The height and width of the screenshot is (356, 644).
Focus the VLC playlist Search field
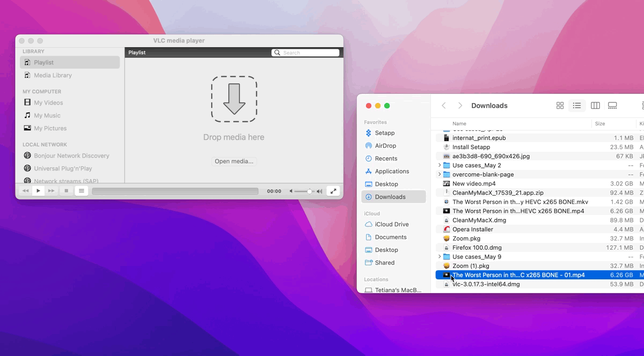click(x=305, y=53)
